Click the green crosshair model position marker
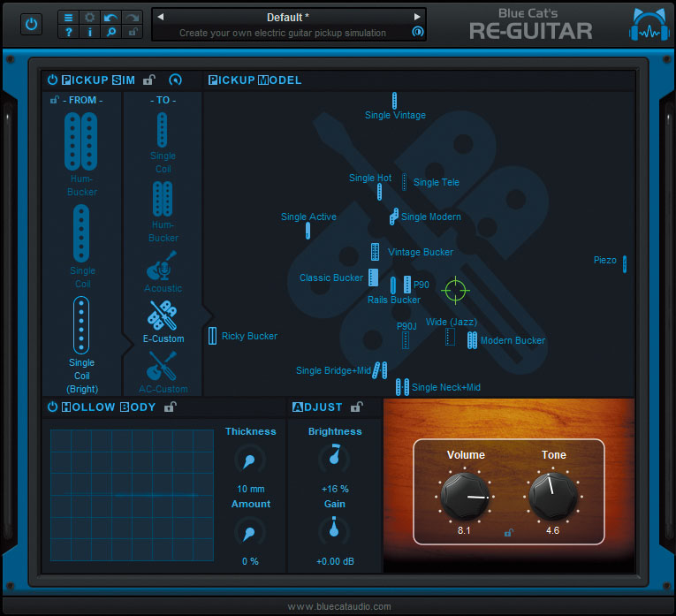 (455, 291)
